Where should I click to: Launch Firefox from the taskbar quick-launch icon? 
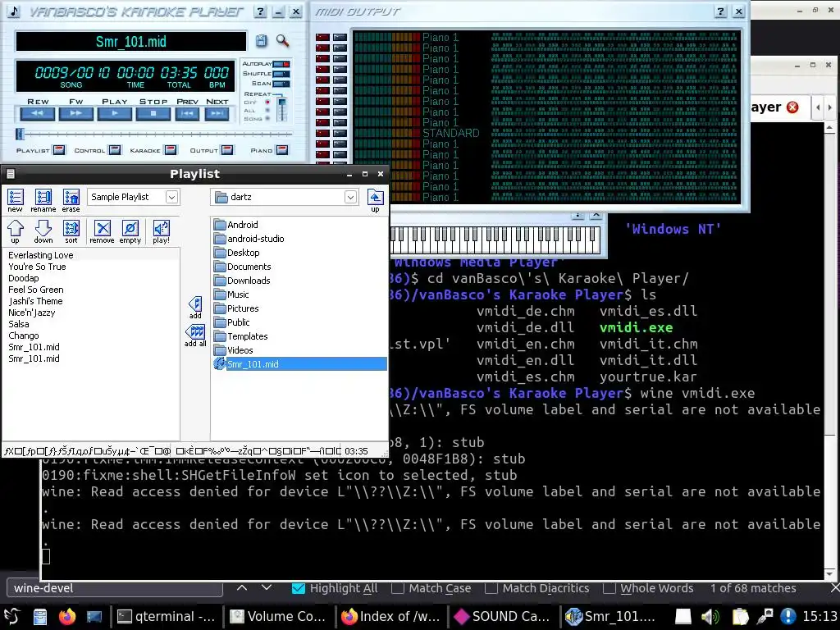pos(67,617)
